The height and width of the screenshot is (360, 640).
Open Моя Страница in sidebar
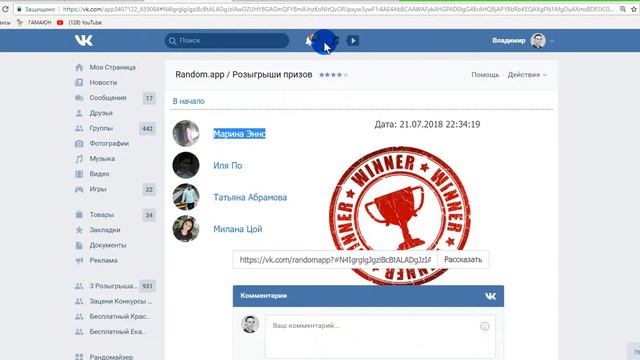112,67
